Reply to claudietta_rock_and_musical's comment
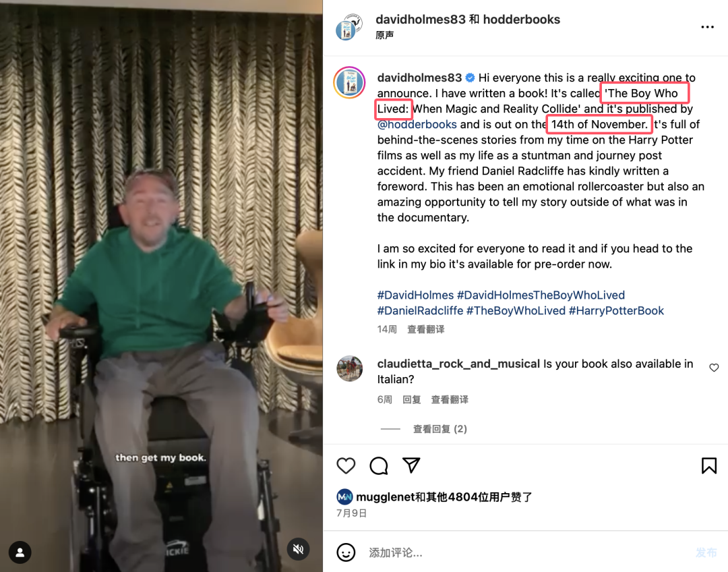 click(x=411, y=399)
